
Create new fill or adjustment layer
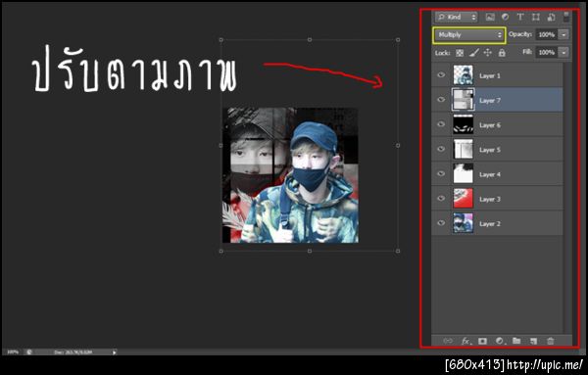(500, 341)
